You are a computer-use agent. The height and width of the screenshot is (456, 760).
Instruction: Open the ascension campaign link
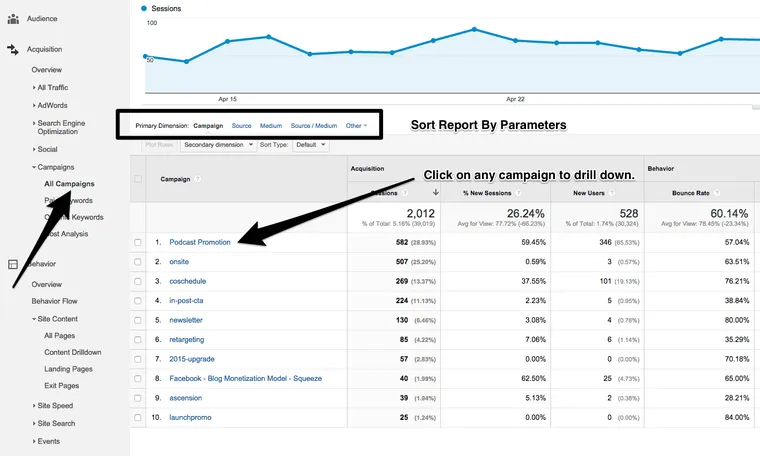pyautogui.click(x=186, y=398)
